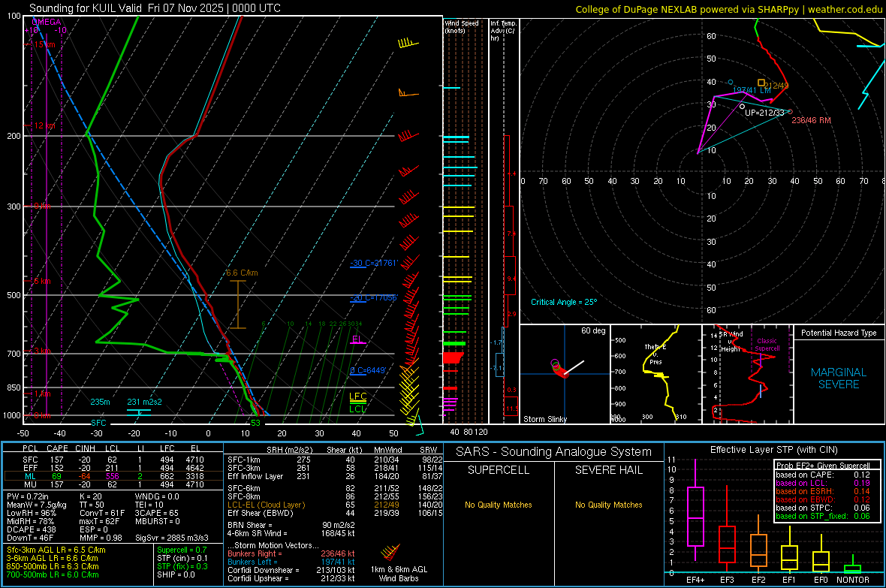
Task: Select the 'based on ESRH' probability row
Action: (823, 491)
